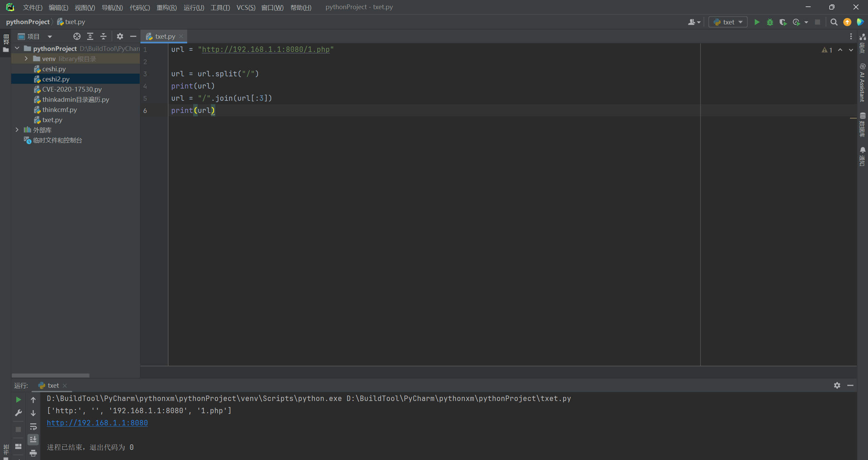
Task: Select 临时文件和控制台 node
Action: point(57,140)
